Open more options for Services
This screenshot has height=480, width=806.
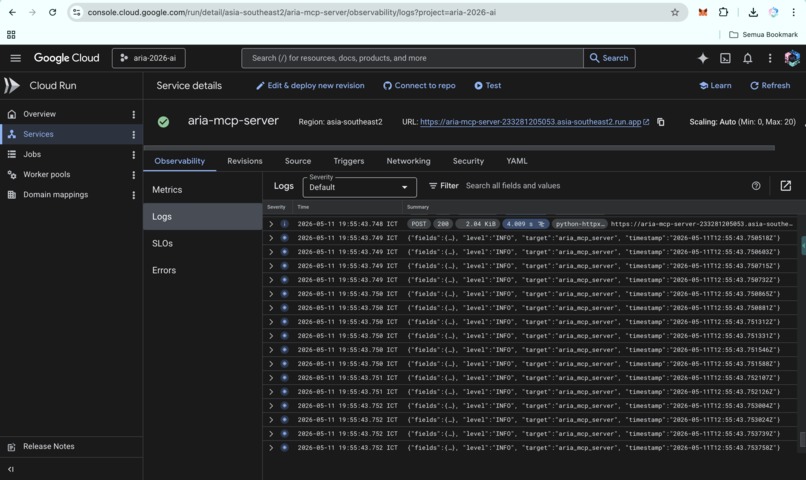pyautogui.click(x=133, y=134)
